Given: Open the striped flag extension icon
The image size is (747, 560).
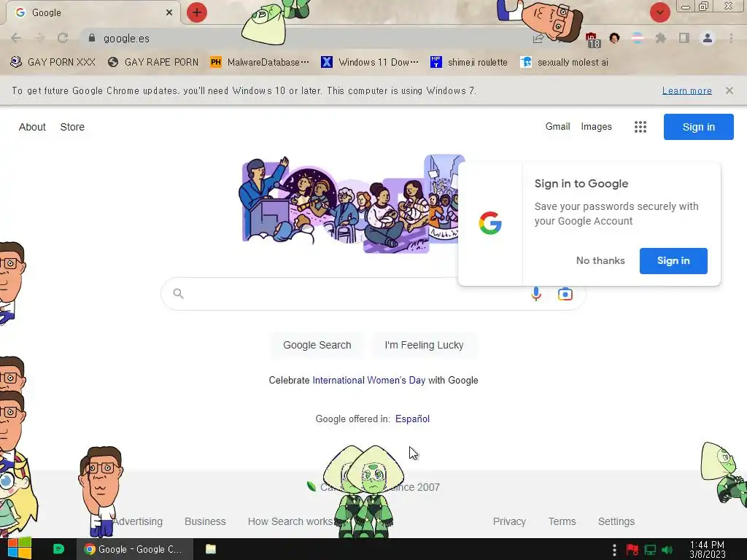Looking at the screenshot, I should [x=638, y=38].
